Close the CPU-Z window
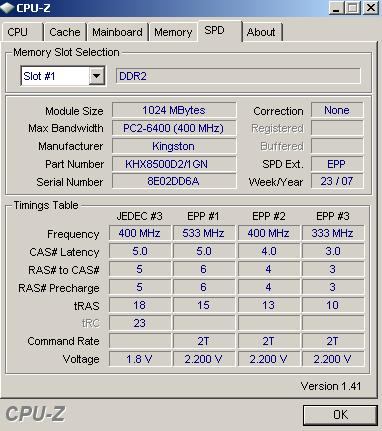This screenshot has width=382, height=431. [x=371, y=8]
